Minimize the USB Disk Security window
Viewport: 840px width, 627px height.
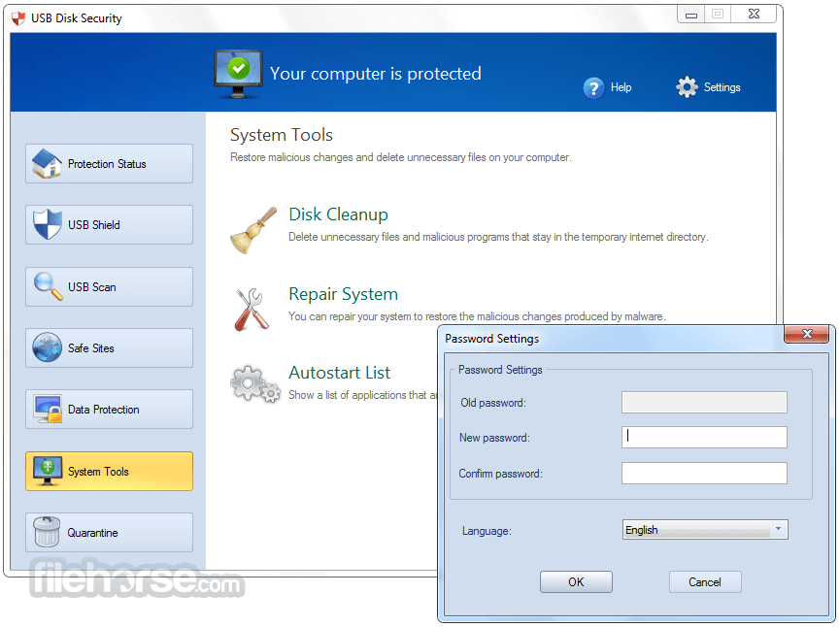[691, 15]
